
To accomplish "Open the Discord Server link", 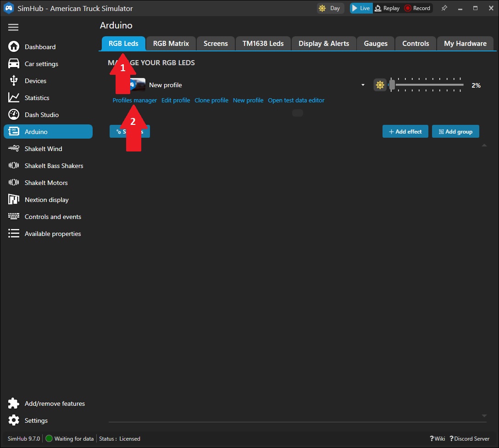I will [469, 438].
